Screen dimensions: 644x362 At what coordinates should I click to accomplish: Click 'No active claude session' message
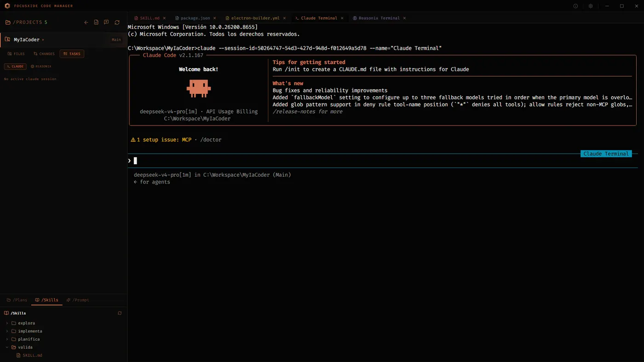pos(30,79)
